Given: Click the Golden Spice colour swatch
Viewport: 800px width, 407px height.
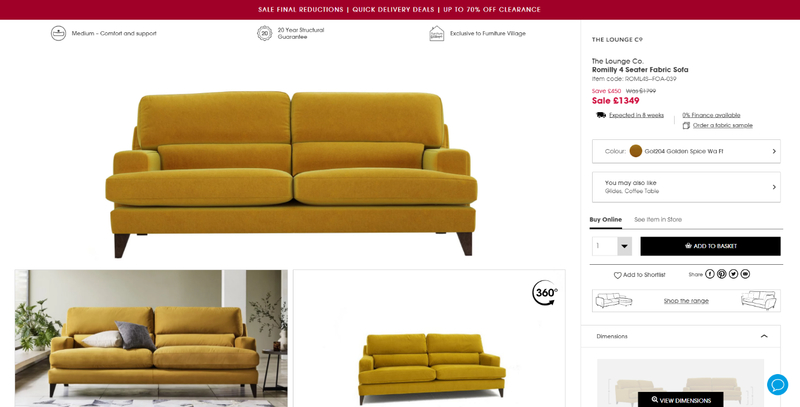Looking at the screenshot, I should pyautogui.click(x=635, y=151).
